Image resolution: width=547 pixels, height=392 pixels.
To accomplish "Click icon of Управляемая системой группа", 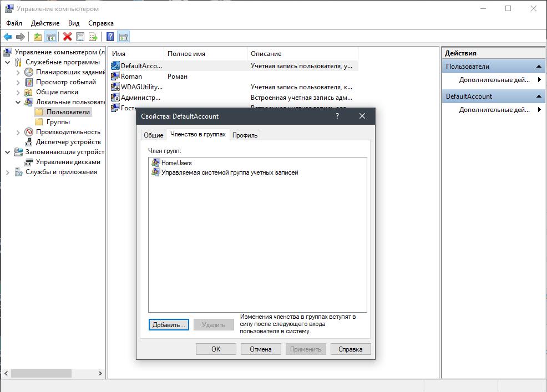I will point(155,172).
